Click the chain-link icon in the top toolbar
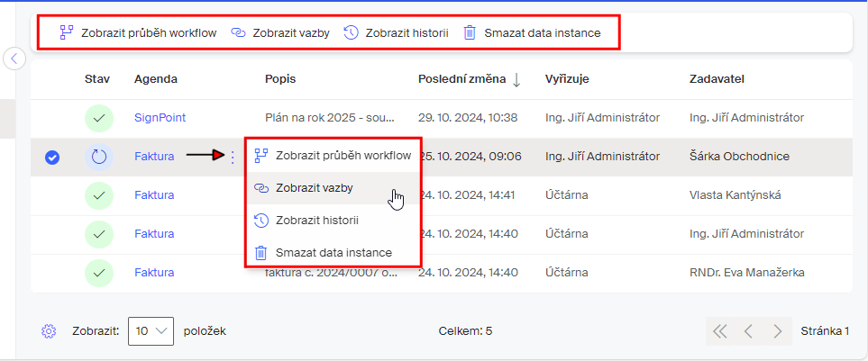Viewport: 868px width, 361px height. click(x=238, y=32)
